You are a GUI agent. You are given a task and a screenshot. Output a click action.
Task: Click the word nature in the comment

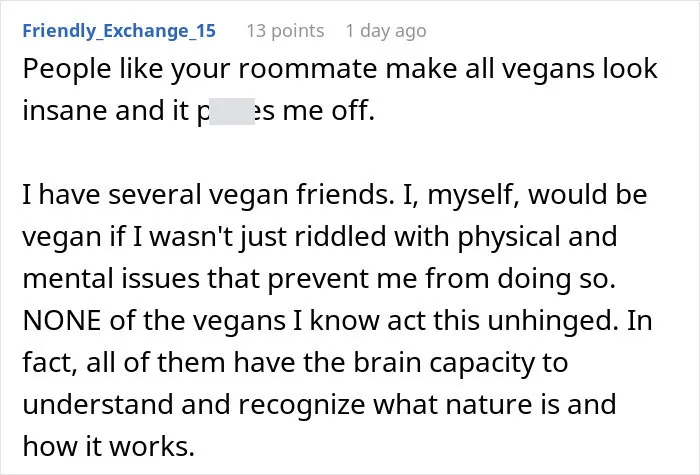point(489,404)
